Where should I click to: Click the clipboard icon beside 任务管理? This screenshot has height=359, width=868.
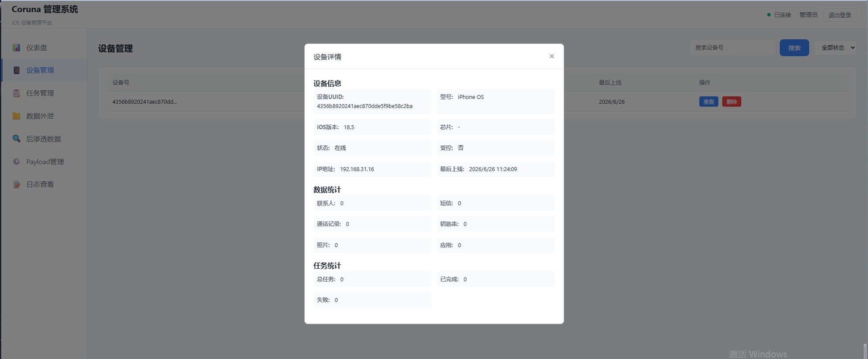(16, 93)
